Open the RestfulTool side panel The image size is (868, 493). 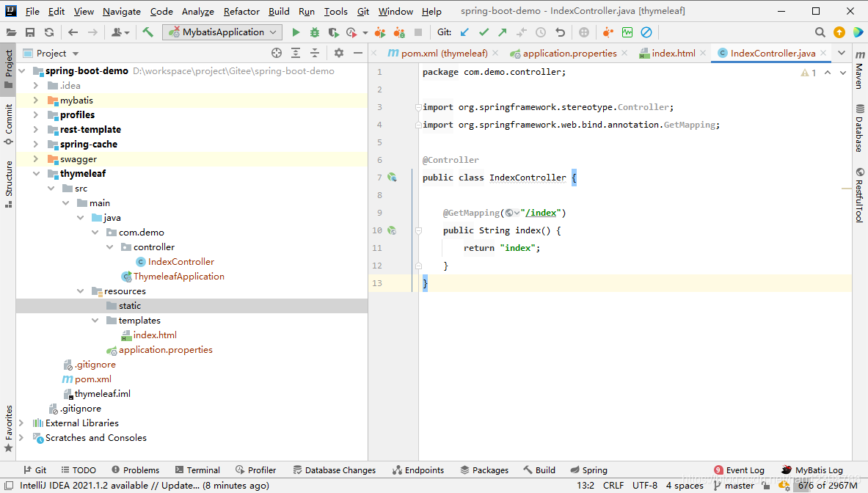click(860, 194)
